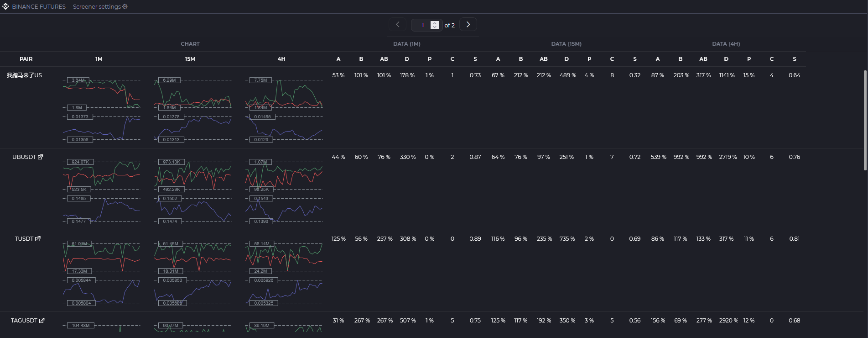This screenshot has height=338, width=868.
Task: Click the 489 % value in first row
Action: [568, 75]
